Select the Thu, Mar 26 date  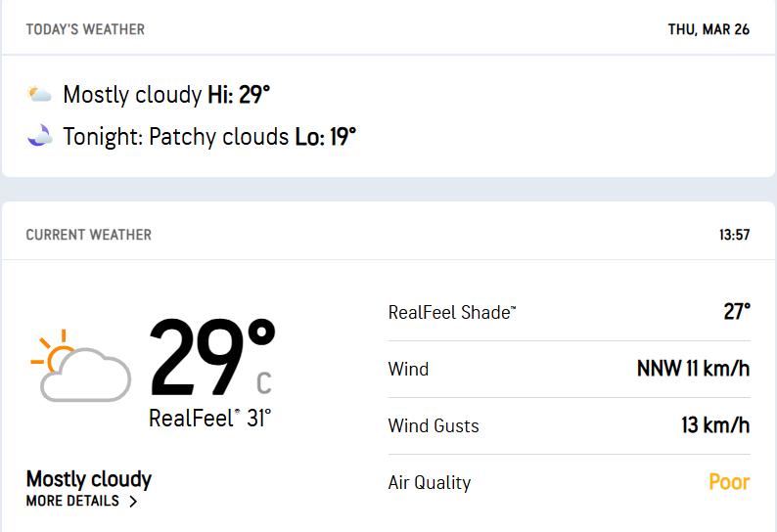pyautogui.click(x=708, y=29)
